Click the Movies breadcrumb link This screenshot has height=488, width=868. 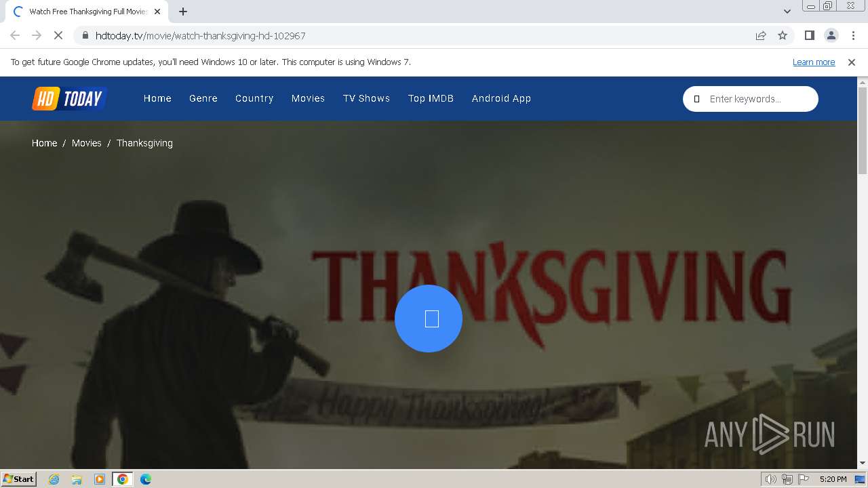[x=86, y=143]
